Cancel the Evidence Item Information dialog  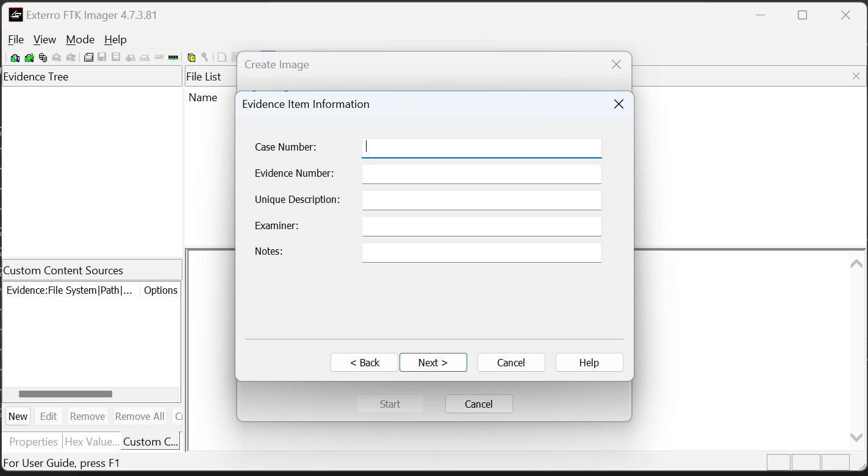click(511, 363)
